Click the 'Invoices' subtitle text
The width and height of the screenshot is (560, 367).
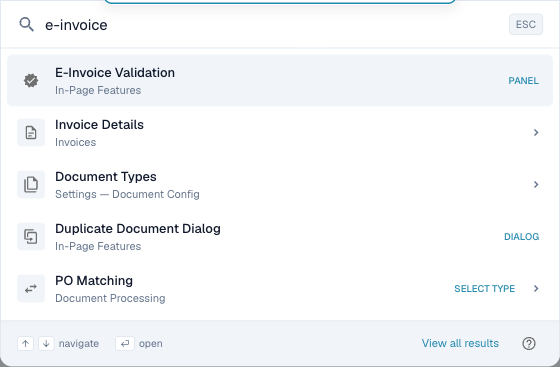pyautogui.click(x=75, y=142)
